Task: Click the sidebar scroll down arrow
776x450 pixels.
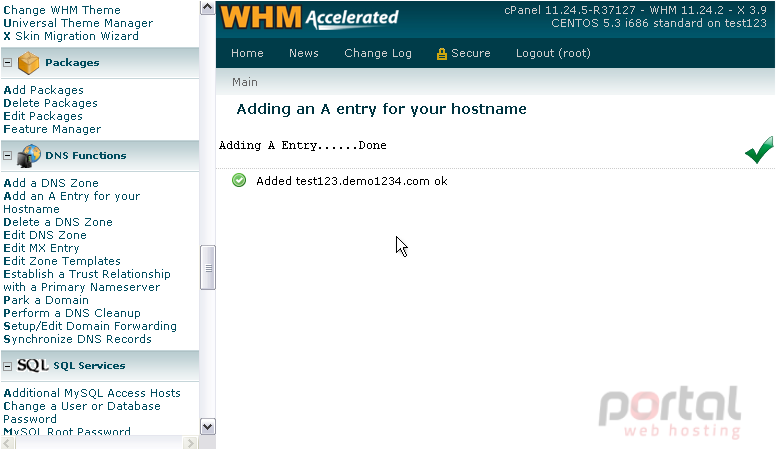Action: 207,427
